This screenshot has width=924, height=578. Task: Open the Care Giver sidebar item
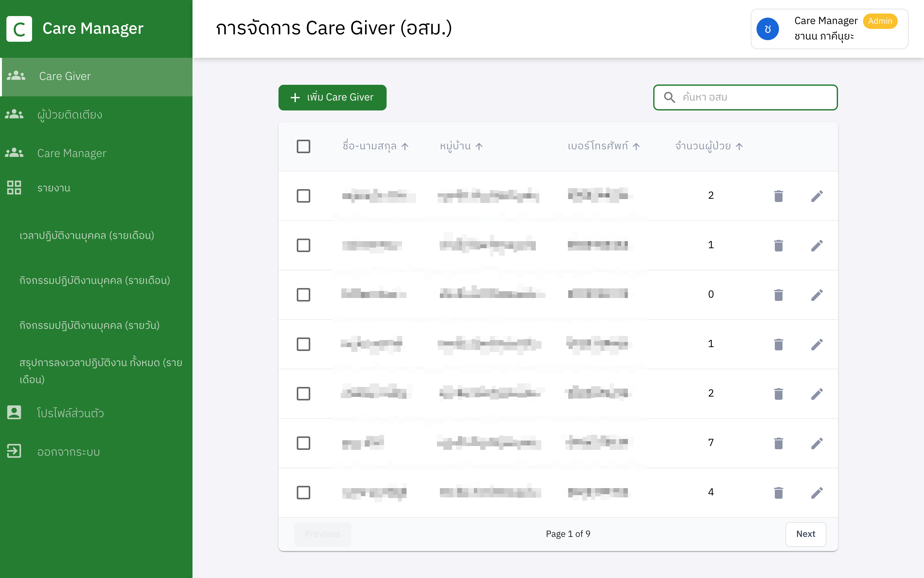click(96, 76)
